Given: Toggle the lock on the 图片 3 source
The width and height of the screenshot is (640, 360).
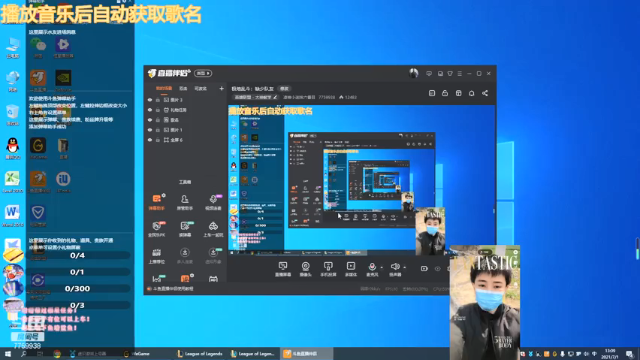Looking at the screenshot, I should point(158,100).
